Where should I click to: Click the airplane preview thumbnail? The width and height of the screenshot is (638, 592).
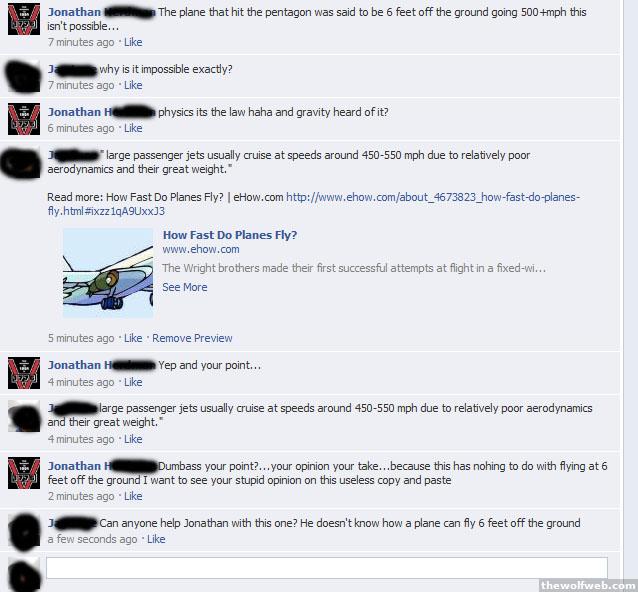click(x=108, y=273)
